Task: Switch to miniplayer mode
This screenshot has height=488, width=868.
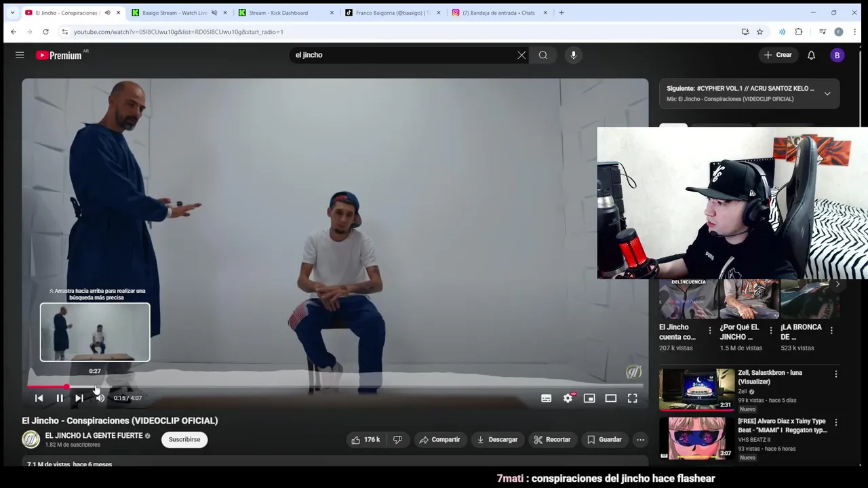Action: [x=589, y=399]
